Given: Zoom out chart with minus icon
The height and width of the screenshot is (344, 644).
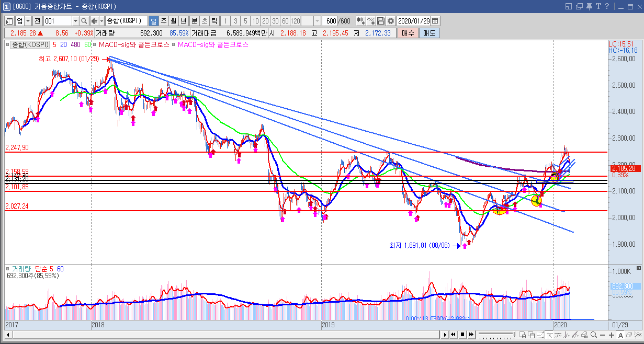Looking at the screenshot, I should click(x=603, y=335).
